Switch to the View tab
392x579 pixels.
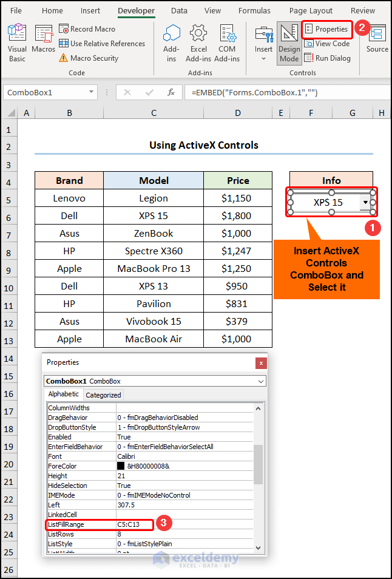pos(212,11)
